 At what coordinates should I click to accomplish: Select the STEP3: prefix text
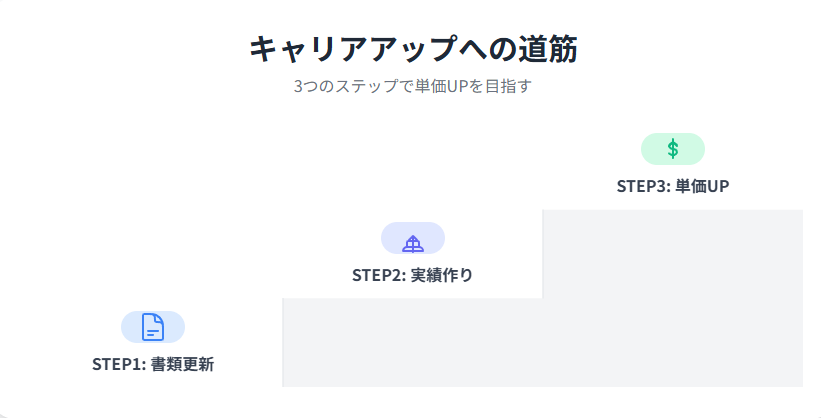644,186
